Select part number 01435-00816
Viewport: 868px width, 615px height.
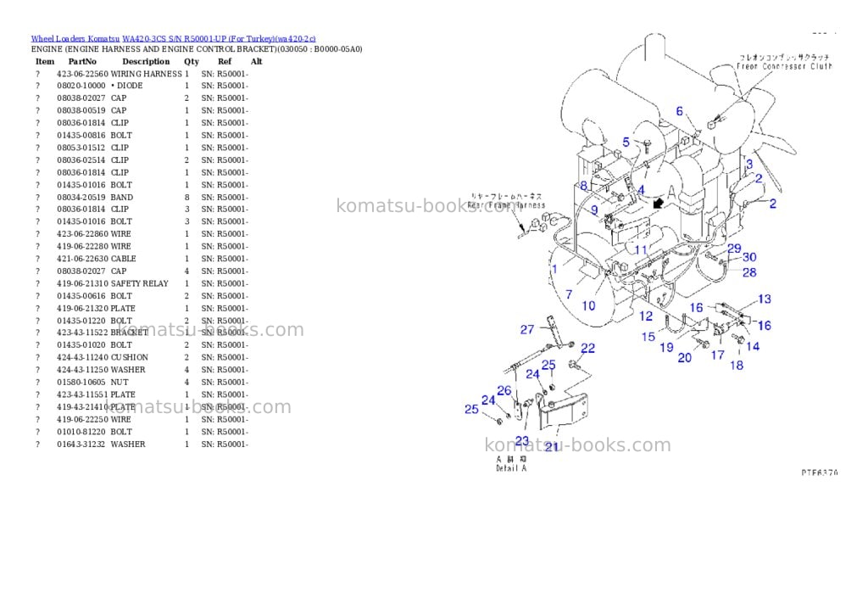coord(81,135)
